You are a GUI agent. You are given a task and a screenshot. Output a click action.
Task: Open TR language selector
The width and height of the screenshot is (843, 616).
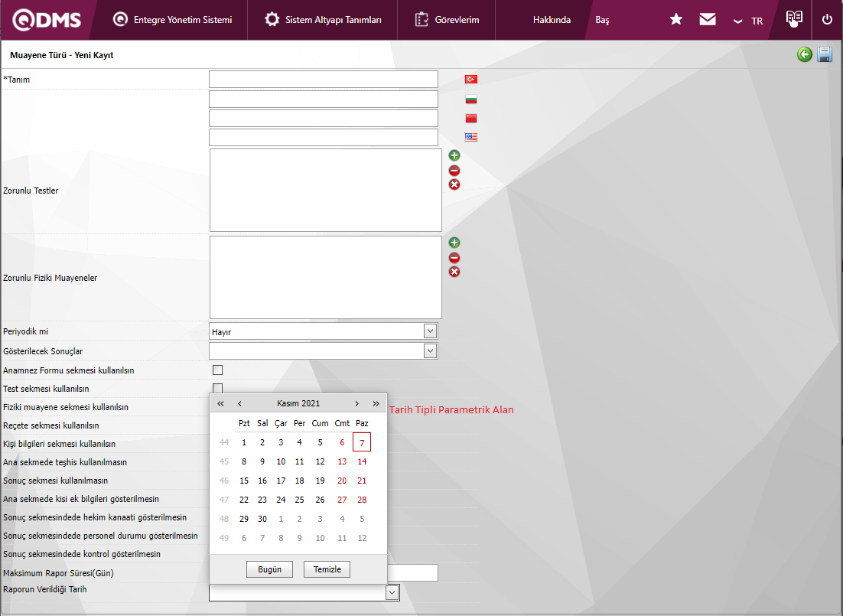click(748, 21)
